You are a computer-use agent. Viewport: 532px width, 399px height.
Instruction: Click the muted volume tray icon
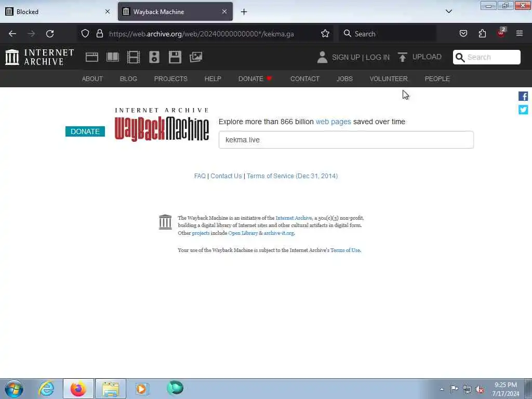click(x=480, y=390)
